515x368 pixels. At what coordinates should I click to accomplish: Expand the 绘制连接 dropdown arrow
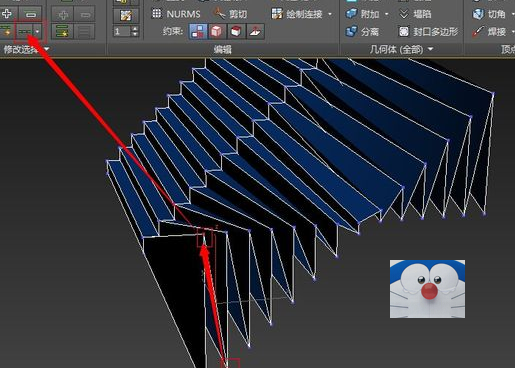click(330, 14)
